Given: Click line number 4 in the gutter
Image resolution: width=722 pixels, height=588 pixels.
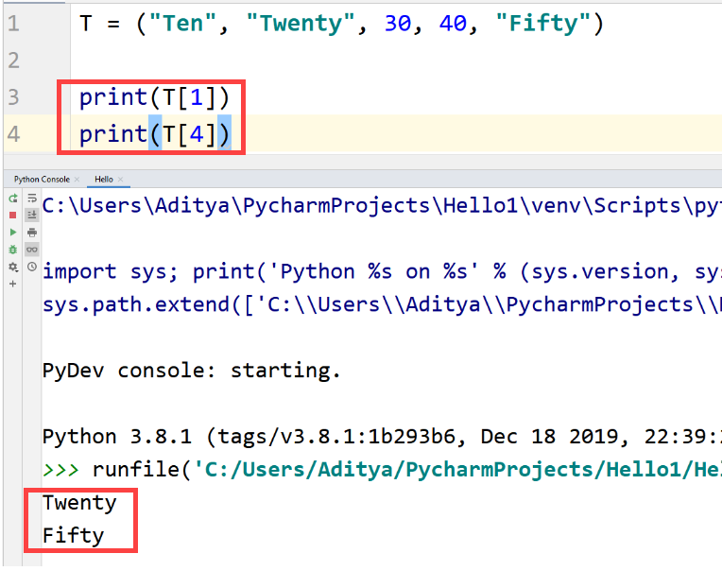Looking at the screenshot, I should tap(14, 134).
